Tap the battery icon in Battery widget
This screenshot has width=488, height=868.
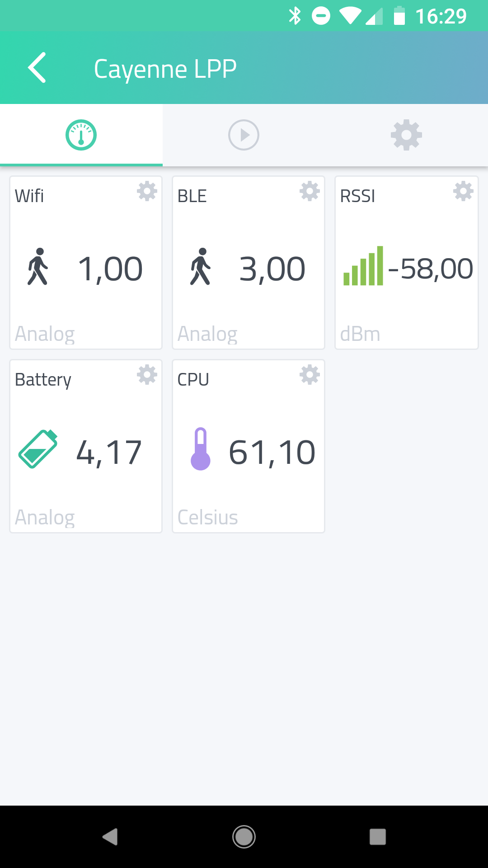pos(38,449)
